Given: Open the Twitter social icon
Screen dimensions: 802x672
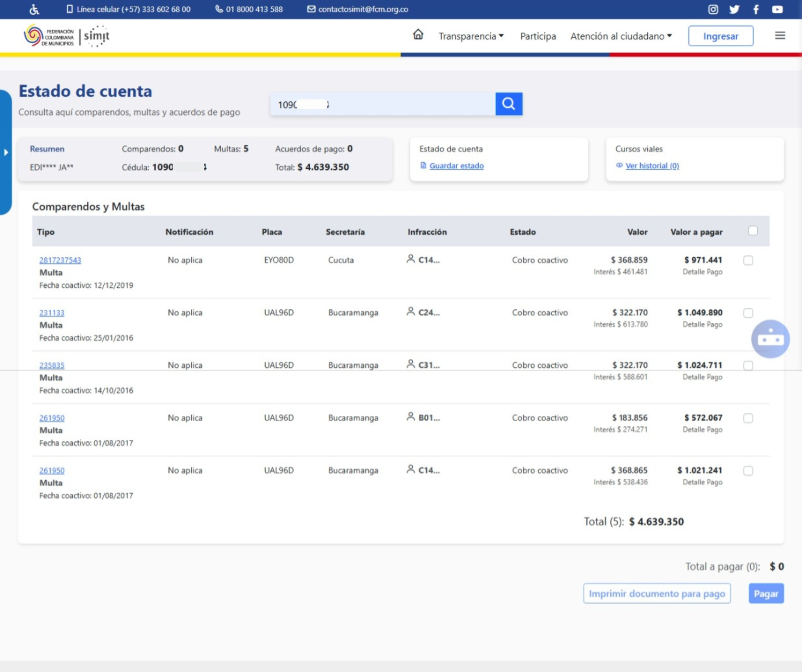Looking at the screenshot, I should [x=734, y=9].
